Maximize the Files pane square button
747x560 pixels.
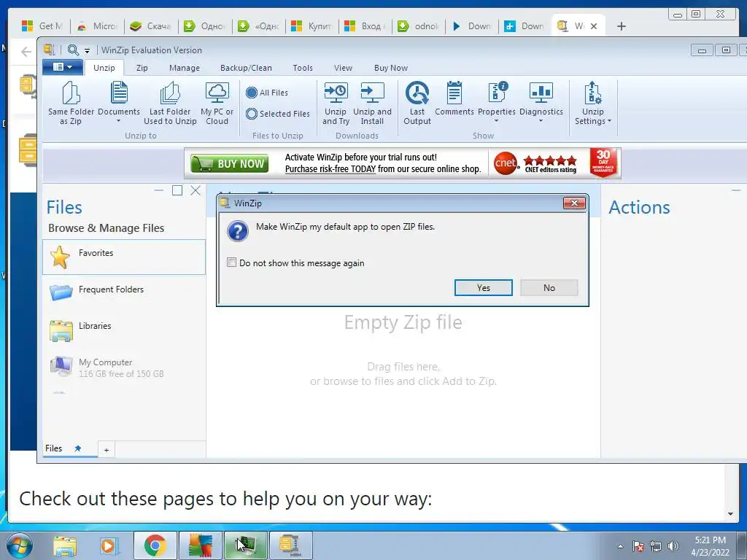point(177,190)
